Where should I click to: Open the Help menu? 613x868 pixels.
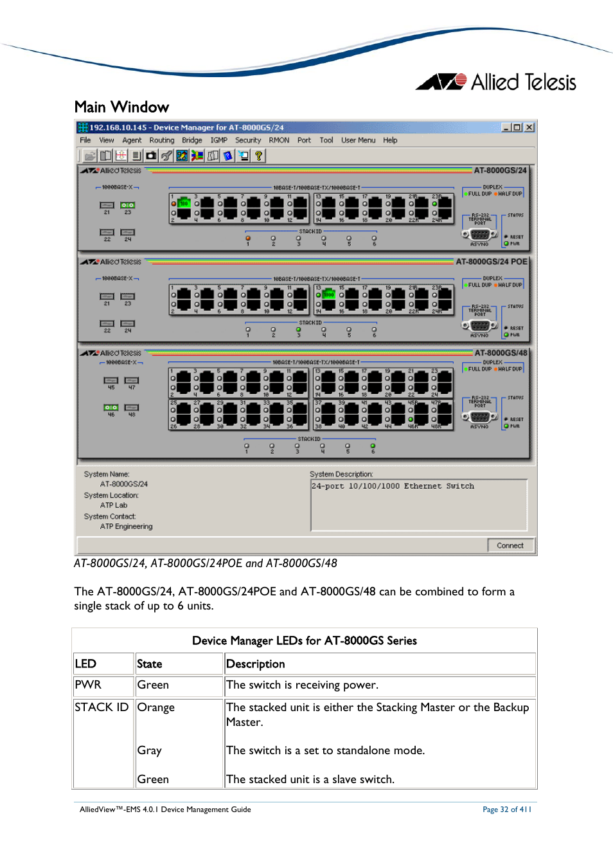pyautogui.click(x=390, y=140)
